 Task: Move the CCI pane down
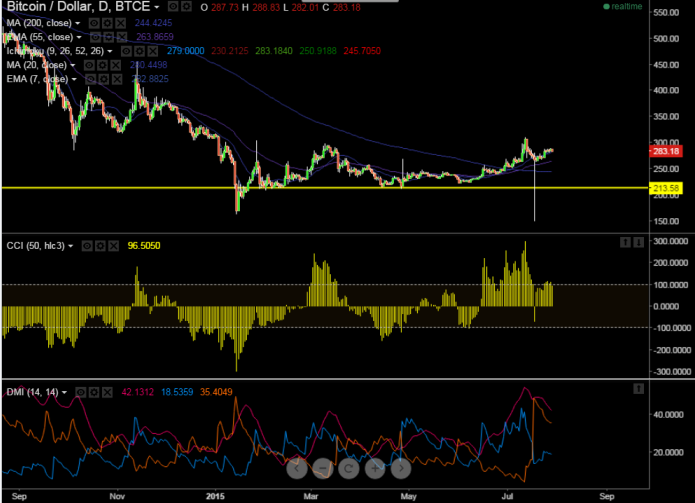(x=638, y=242)
